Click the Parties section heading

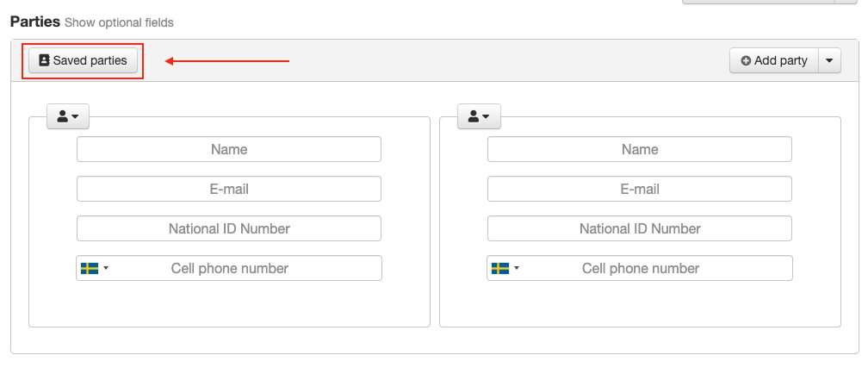point(35,22)
